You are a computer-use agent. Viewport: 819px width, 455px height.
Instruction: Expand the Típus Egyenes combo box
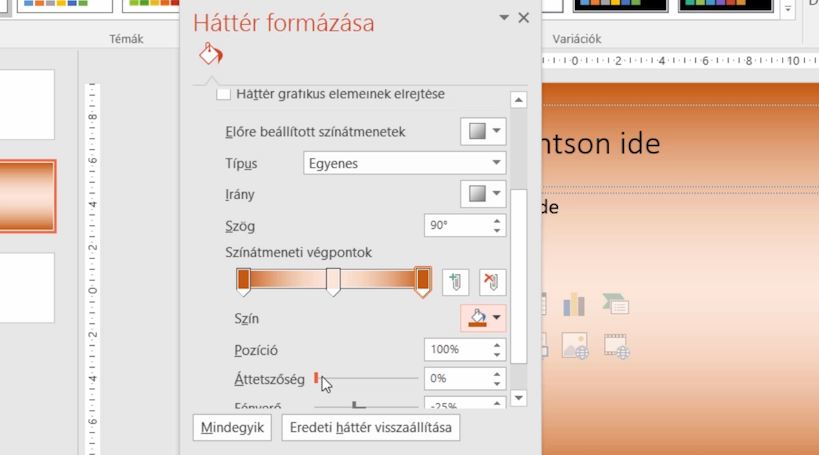tap(404, 163)
